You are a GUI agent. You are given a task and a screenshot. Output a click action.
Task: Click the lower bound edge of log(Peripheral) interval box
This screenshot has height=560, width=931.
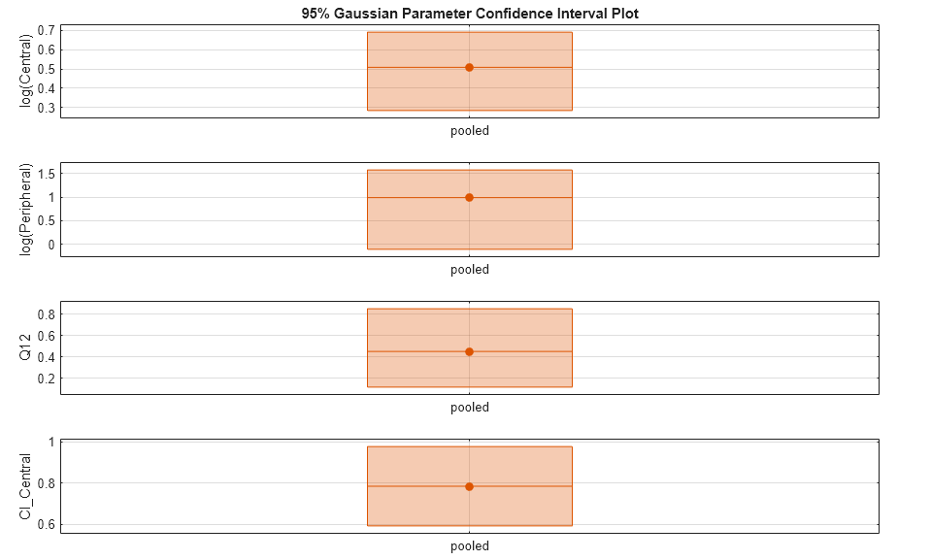coord(469,249)
